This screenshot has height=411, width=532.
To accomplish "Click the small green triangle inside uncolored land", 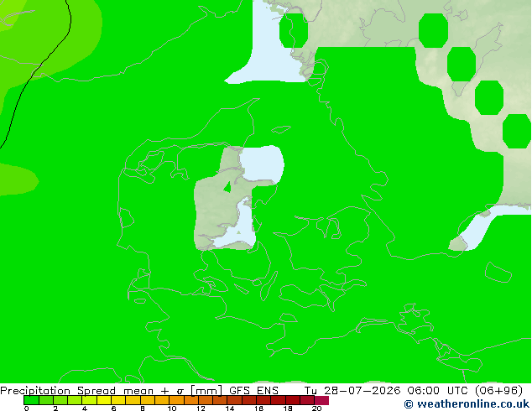I will pos(227,187).
